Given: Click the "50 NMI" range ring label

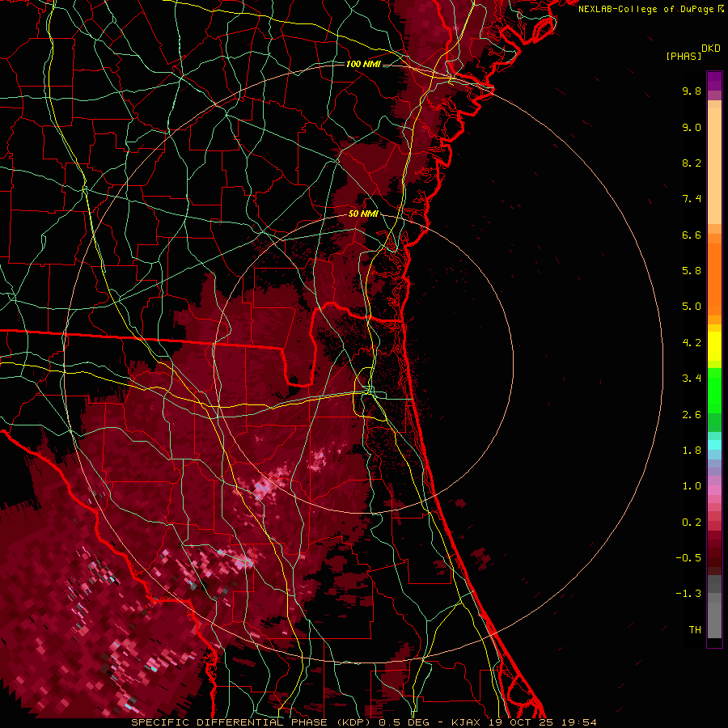Looking at the screenshot, I should click(363, 214).
